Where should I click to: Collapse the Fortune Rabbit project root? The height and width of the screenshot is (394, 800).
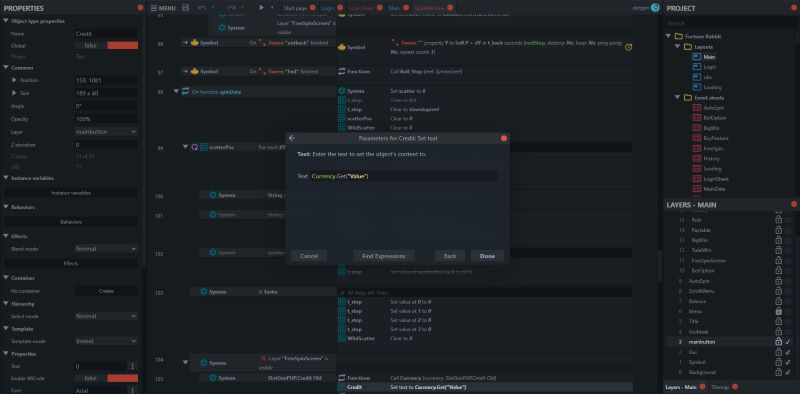tap(668, 36)
